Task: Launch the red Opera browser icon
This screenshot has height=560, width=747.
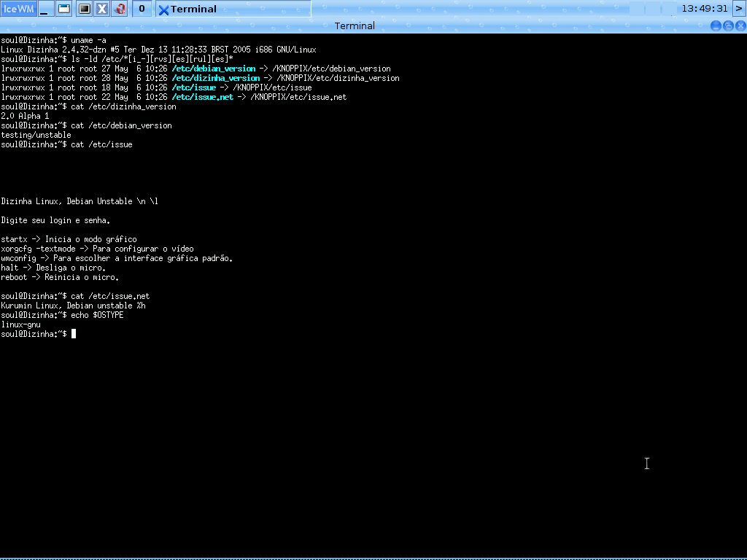Action: 120,9
